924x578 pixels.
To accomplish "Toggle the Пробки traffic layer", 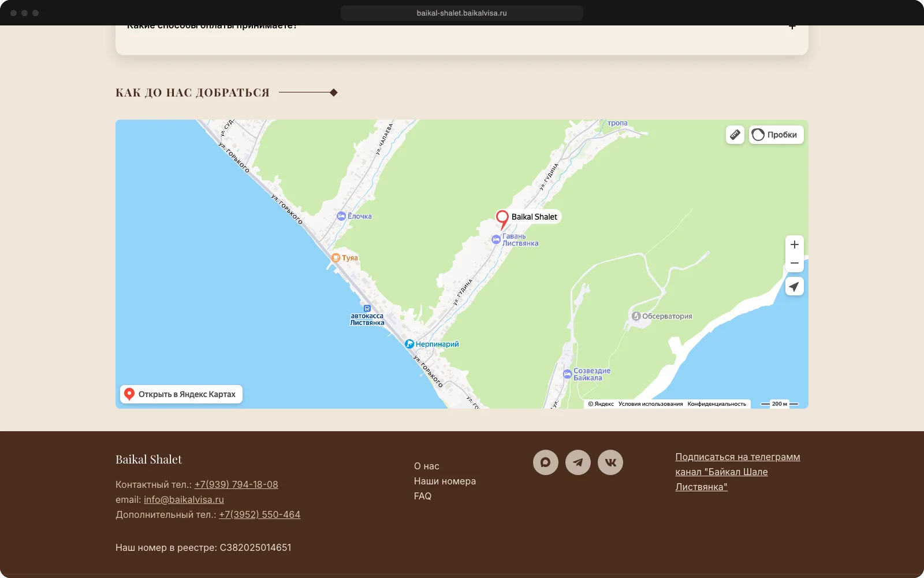I will coord(776,135).
